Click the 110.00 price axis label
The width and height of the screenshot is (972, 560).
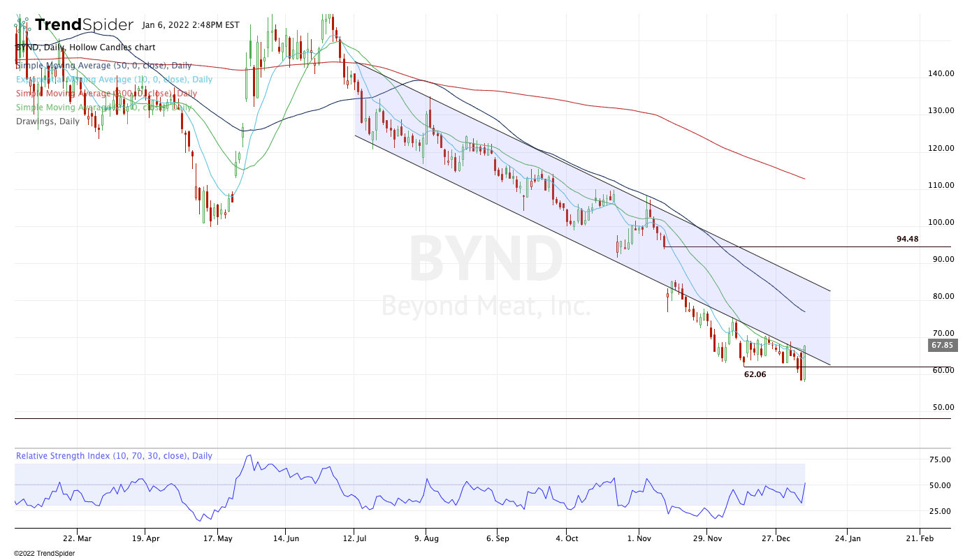pos(941,185)
